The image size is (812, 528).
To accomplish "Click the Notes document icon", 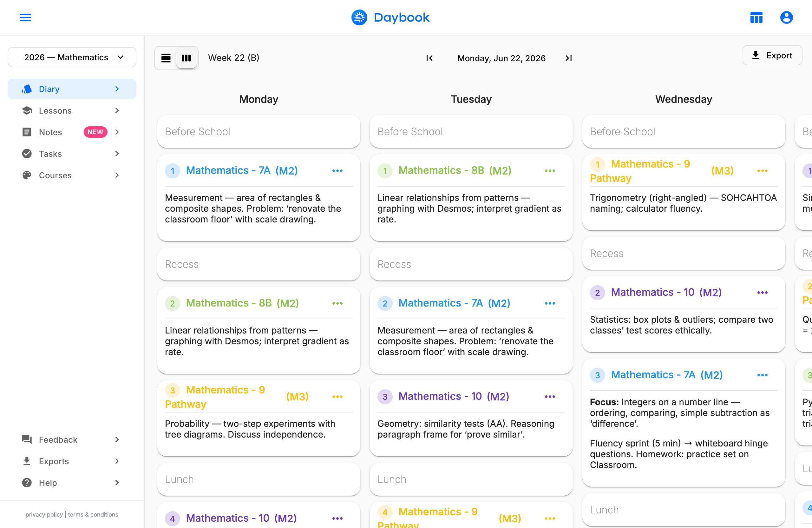I will pyautogui.click(x=27, y=132).
